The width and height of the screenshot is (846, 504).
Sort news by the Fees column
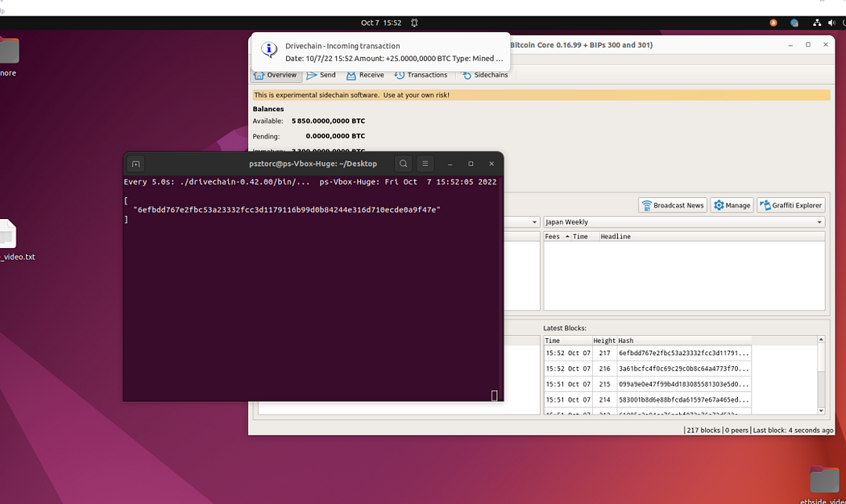(553, 237)
